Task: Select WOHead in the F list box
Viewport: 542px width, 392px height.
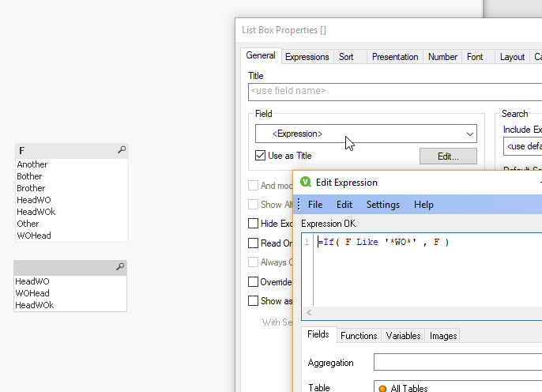Action: [72, 236]
